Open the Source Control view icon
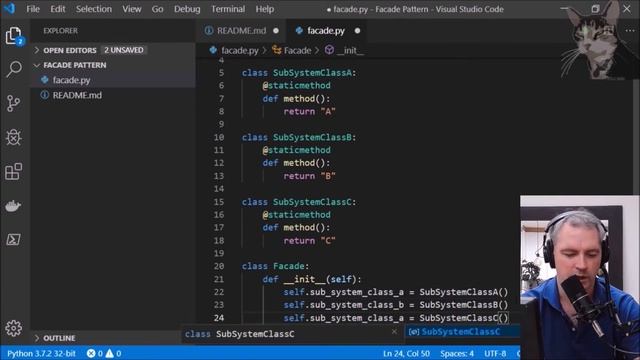640x360 pixels. [13, 103]
